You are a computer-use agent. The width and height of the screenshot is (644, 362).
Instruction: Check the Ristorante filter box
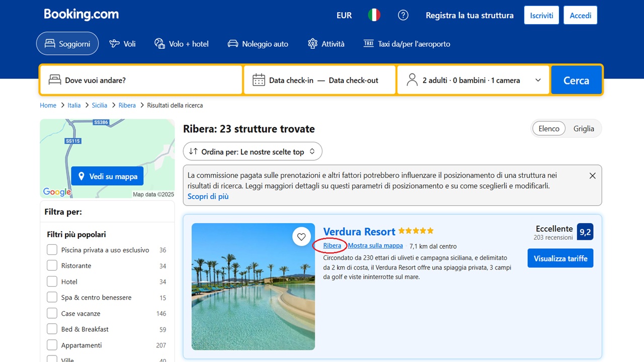[52, 265]
